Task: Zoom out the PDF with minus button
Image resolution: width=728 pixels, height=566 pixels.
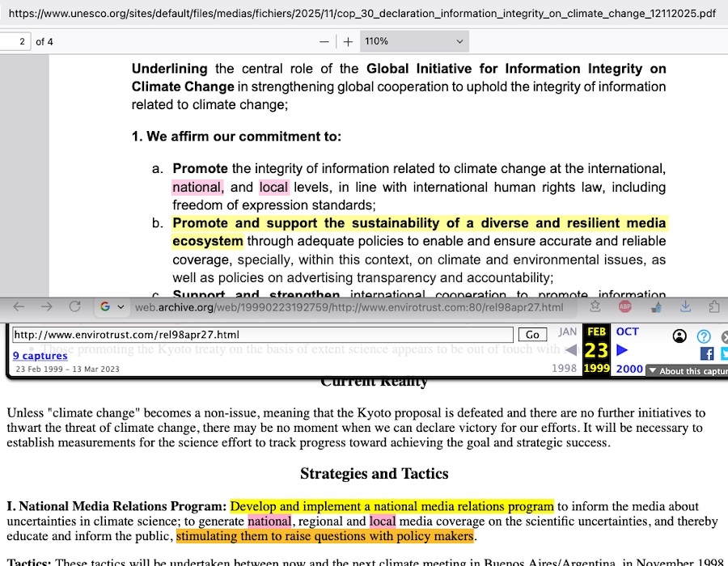Action: coord(324,41)
